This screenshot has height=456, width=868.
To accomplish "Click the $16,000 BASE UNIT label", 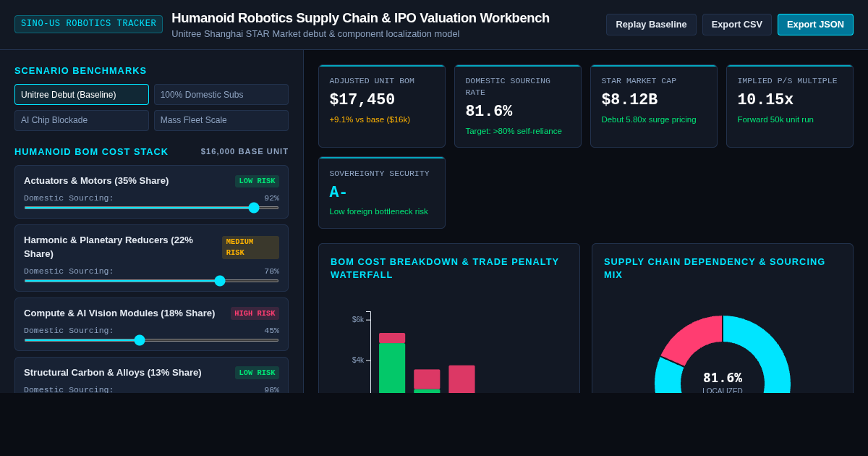I will (244, 151).
